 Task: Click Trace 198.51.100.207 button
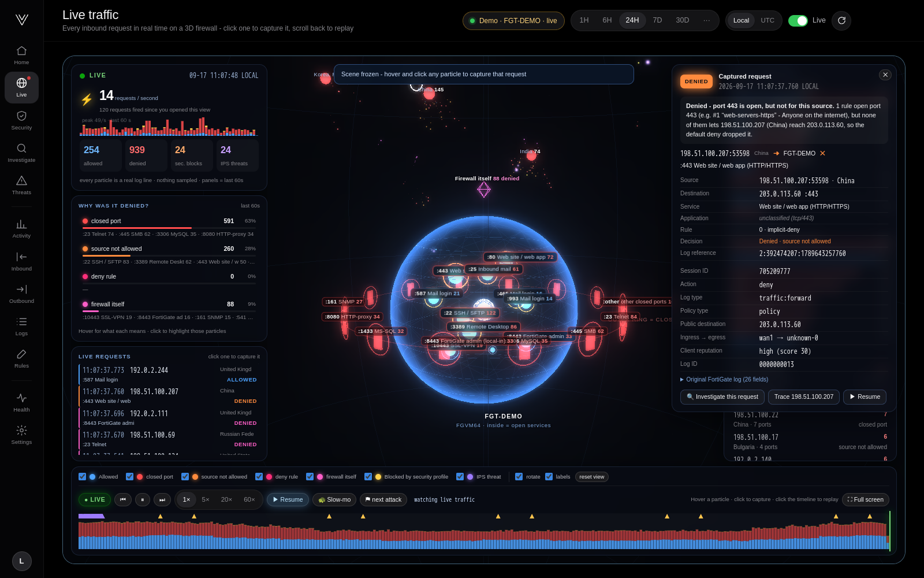[803, 397]
